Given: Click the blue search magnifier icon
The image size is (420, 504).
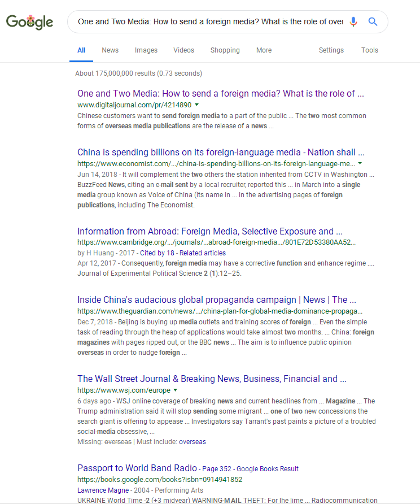Looking at the screenshot, I should pyautogui.click(x=373, y=21).
